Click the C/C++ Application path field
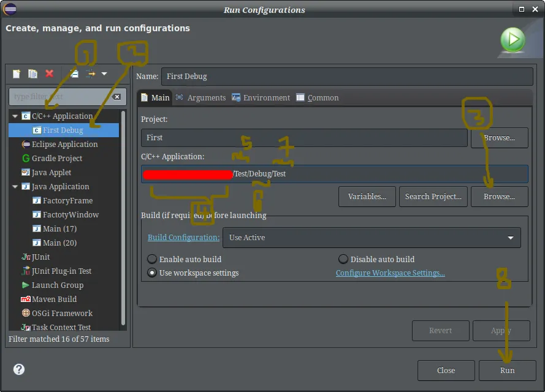The height and width of the screenshot is (392, 545). point(334,174)
